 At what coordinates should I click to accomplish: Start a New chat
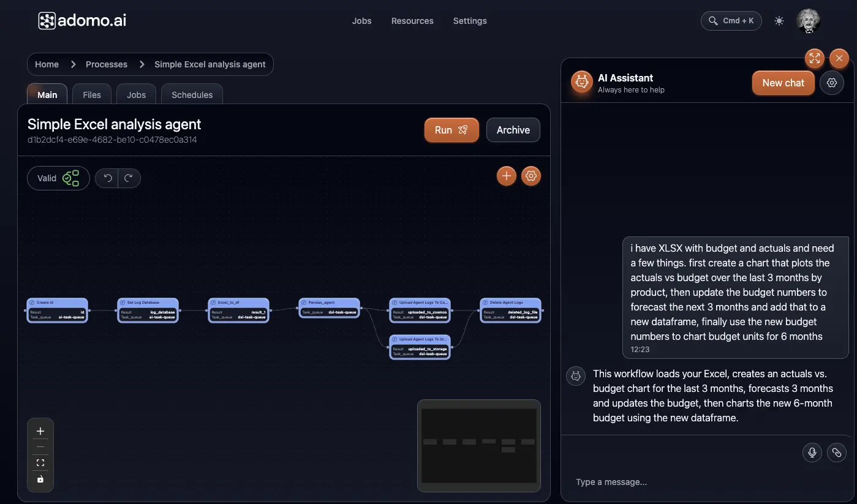[x=783, y=83]
